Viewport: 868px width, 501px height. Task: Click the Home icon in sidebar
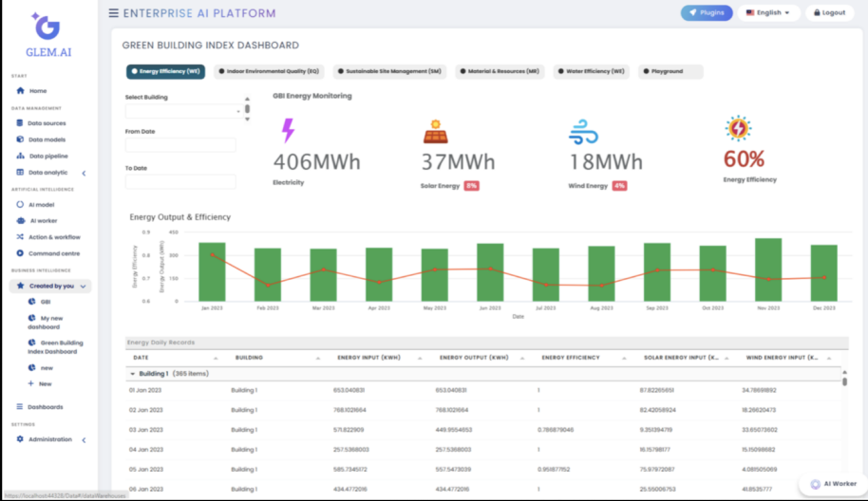pyautogui.click(x=20, y=91)
